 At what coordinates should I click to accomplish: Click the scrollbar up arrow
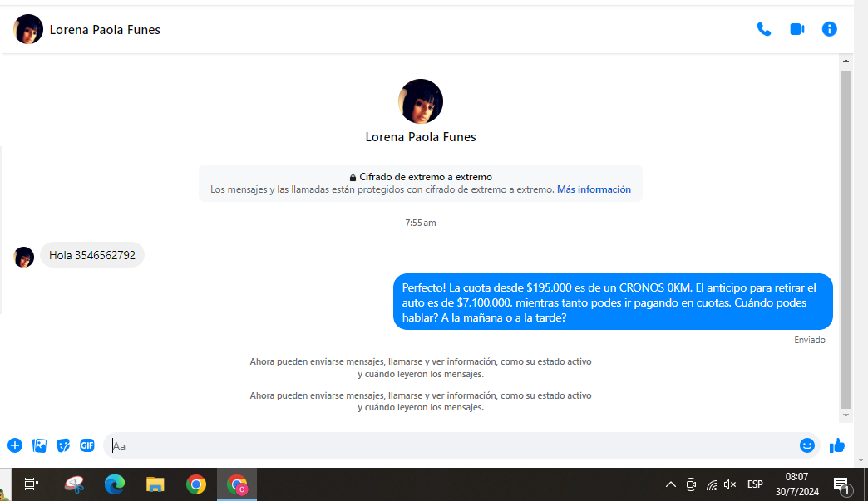[x=846, y=61]
